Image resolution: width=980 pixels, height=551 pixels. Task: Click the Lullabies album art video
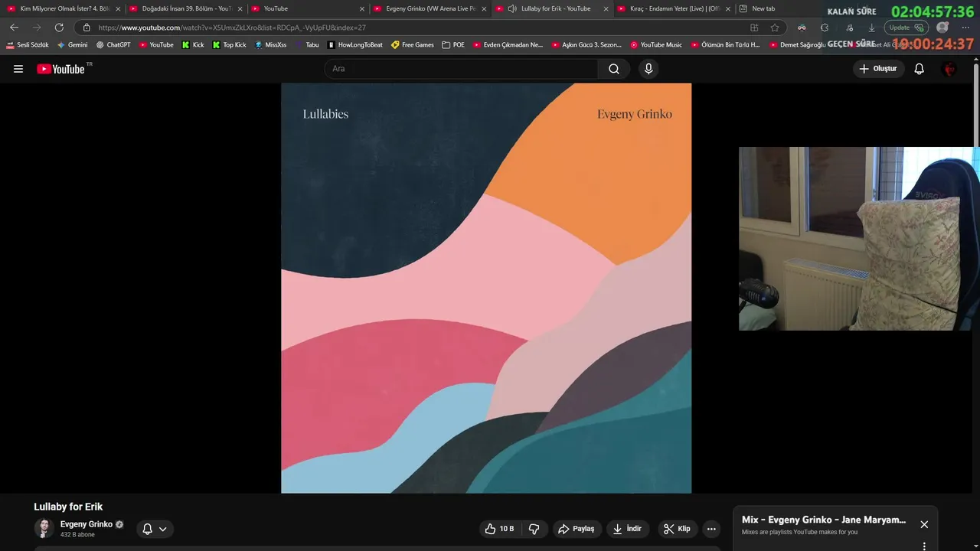486,289
